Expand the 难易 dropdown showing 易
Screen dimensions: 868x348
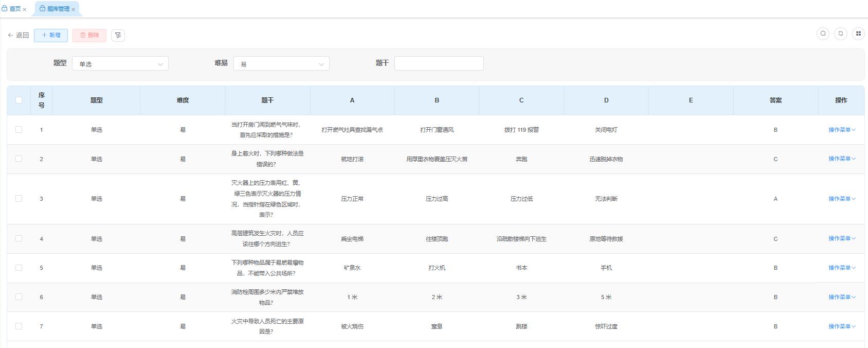pyautogui.click(x=281, y=63)
